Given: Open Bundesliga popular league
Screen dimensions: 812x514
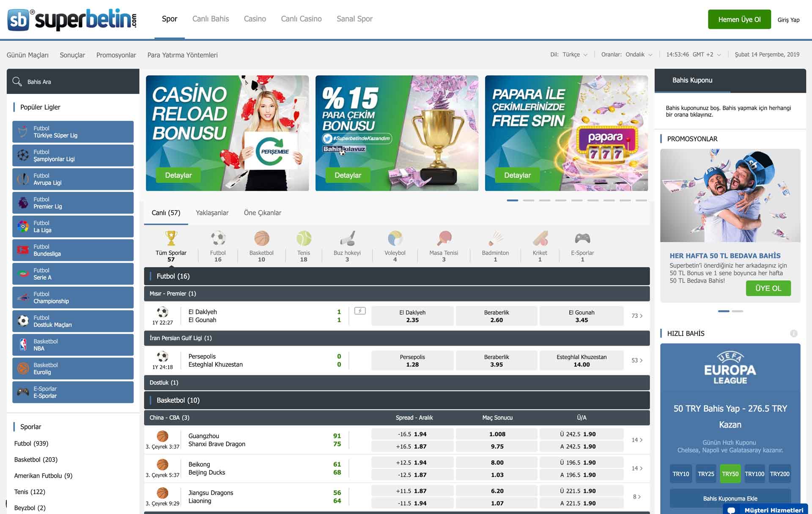Looking at the screenshot, I should (x=73, y=250).
